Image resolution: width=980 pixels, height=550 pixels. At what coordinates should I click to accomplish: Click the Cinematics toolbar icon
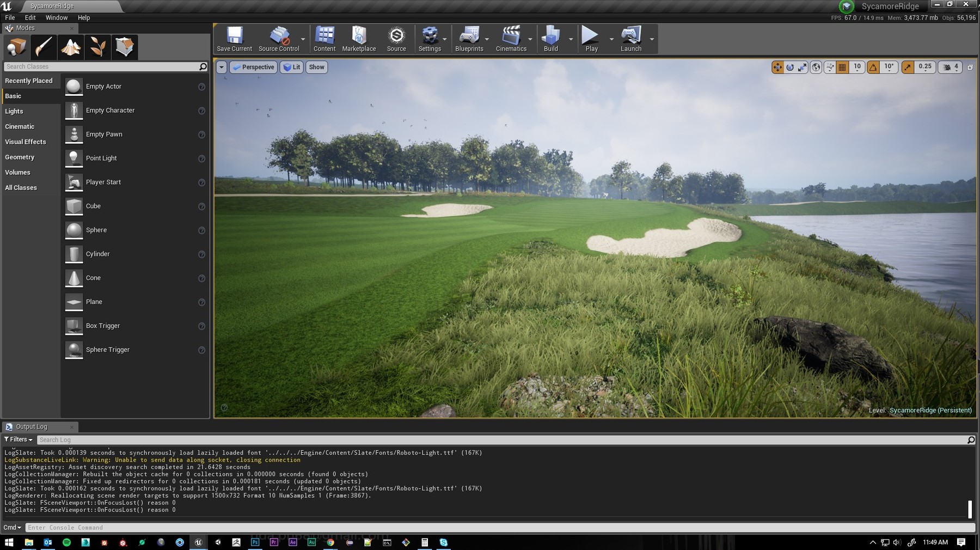tap(511, 39)
